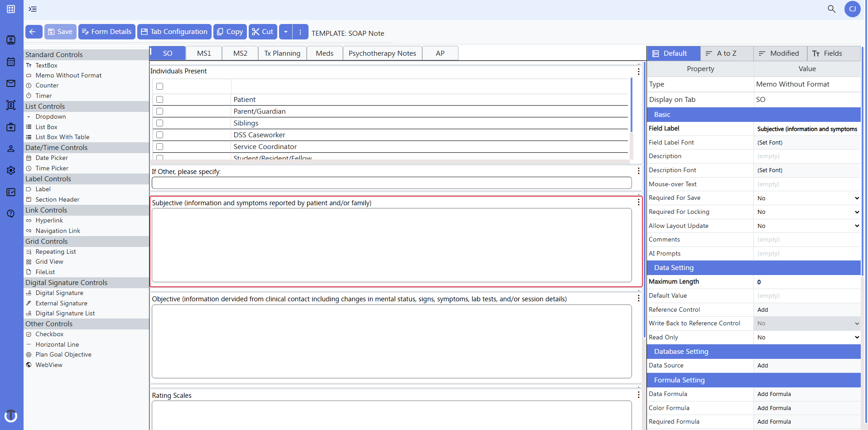Choose the Digital Signature control
This screenshot has height=430, width=868.
point(59,293)
